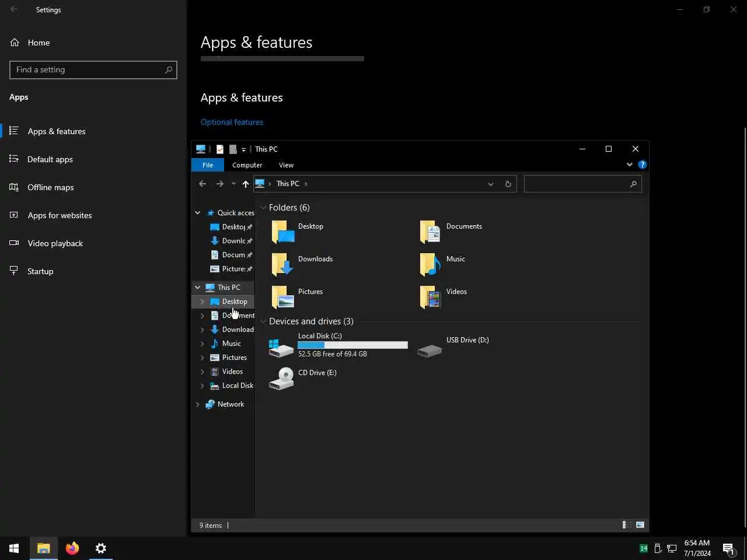Screen dimensions: 747x560
Task: Click the search magnifier in Explorer
Action: (633, 184)
